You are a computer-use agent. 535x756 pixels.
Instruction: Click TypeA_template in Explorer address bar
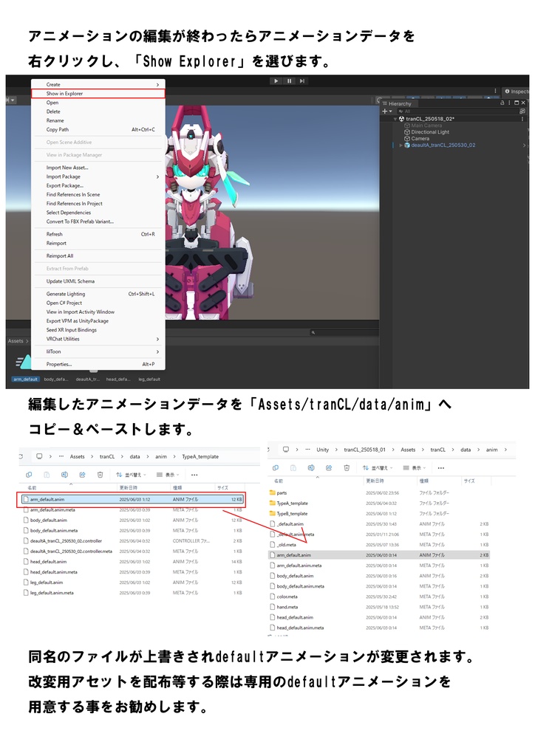(200, 456)
